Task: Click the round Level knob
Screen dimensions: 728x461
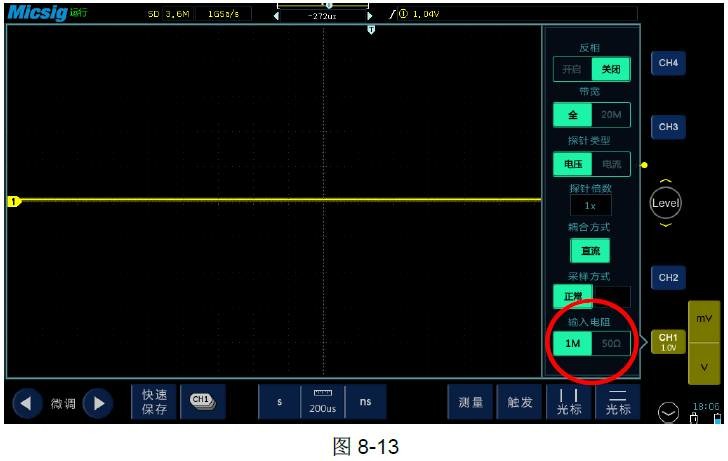Action: (665, 203)
